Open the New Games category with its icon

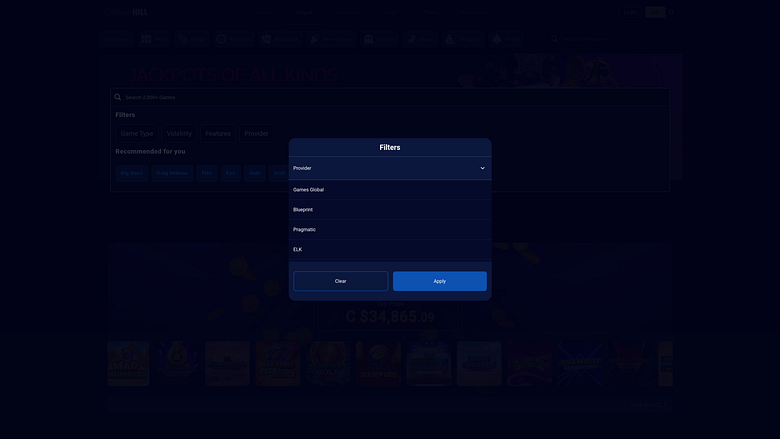[x=332, y=39]
